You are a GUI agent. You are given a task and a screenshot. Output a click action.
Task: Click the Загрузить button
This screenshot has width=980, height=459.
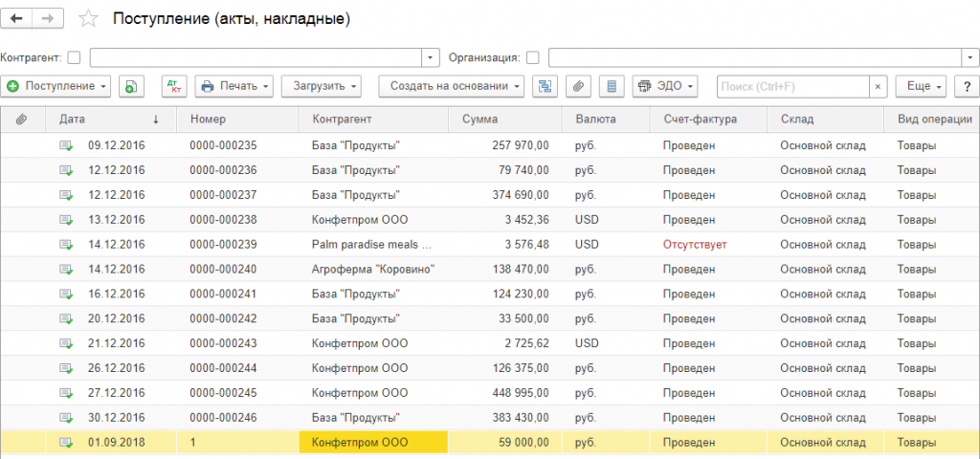tap(321, 86)
